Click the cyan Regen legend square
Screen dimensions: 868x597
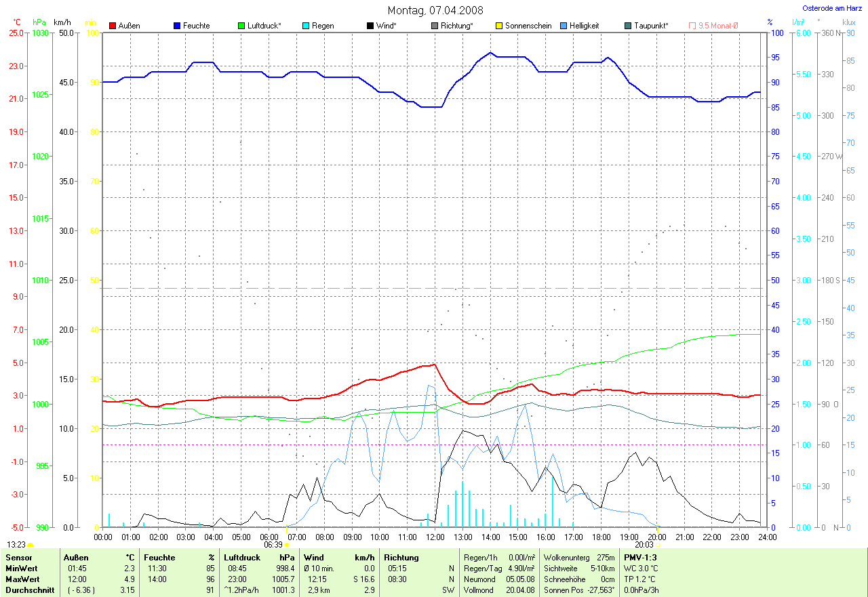click(307, 26)
